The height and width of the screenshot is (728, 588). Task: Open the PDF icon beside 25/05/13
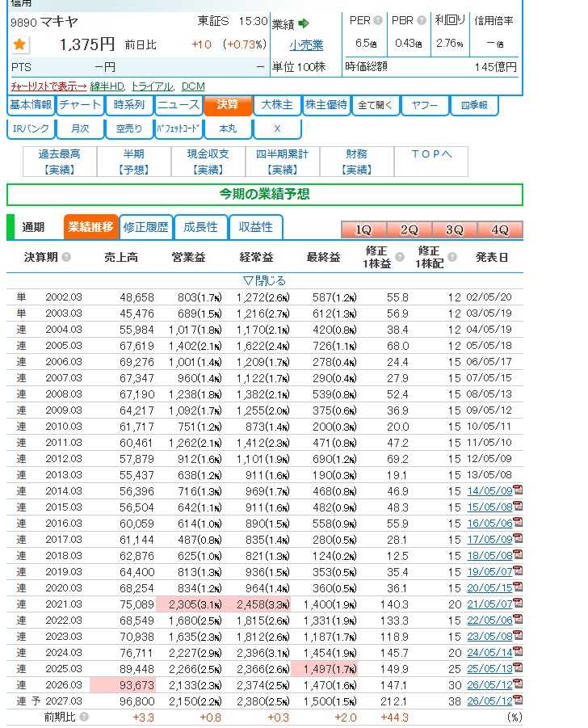tap(518, 667)
